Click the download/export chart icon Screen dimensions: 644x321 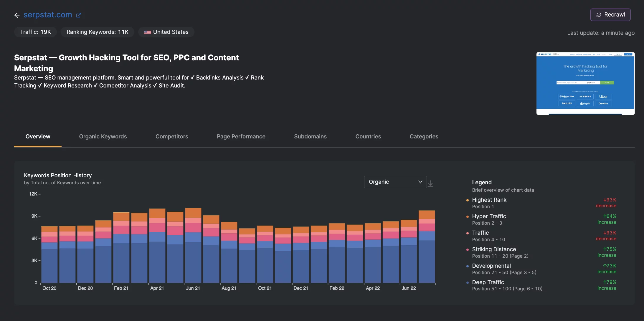[431, 182]
